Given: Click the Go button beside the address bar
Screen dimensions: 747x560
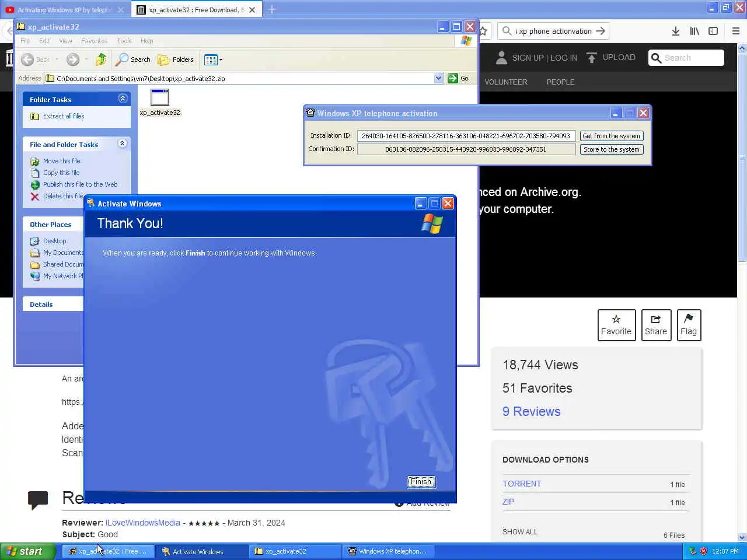Looking at the screenshot, I should [x=459, y=78].
